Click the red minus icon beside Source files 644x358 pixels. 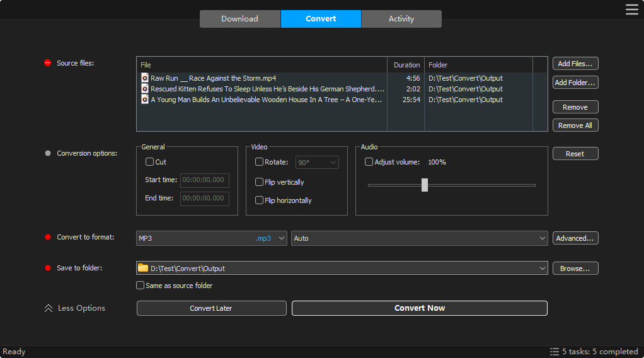(47, 63)
